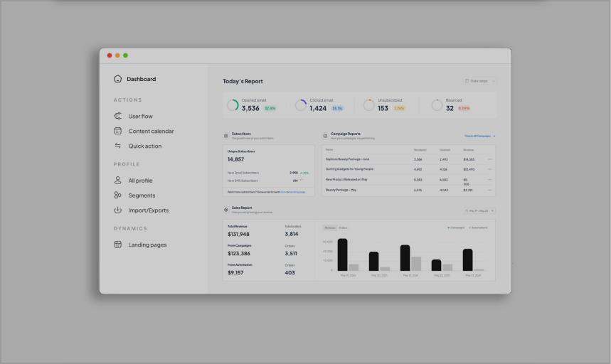Click the Segments sidebar icon
Screen dimensions: 611x364
pos(118,196)
